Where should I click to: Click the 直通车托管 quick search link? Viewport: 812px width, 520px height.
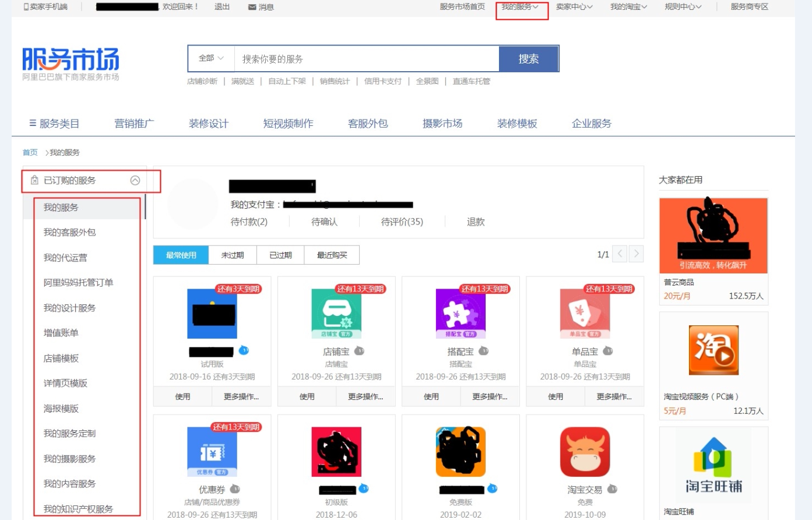click(x=472, y=81)
